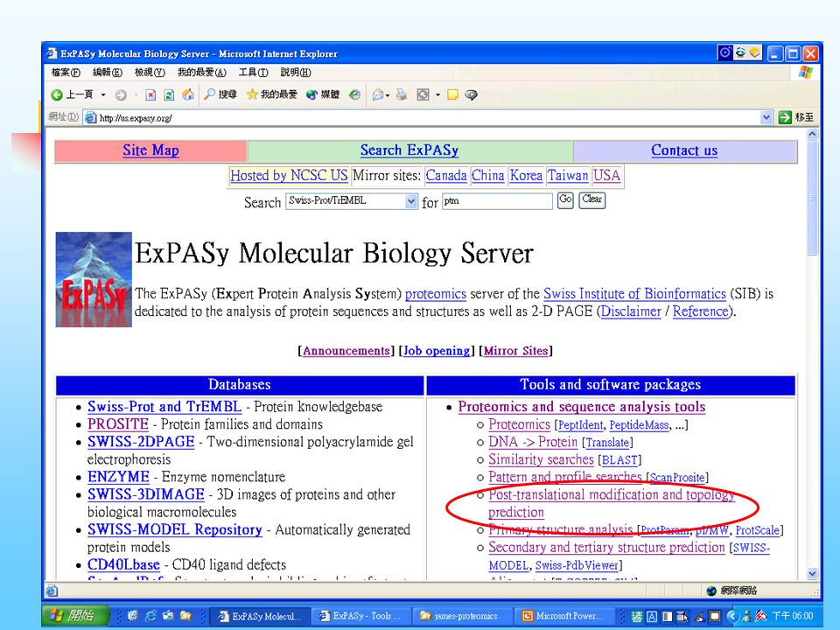The width and height of the screenshot is (840, 630).
Task: Open the 我的最愛(A) Favorites menu
Action: click(x=201, y=73)
